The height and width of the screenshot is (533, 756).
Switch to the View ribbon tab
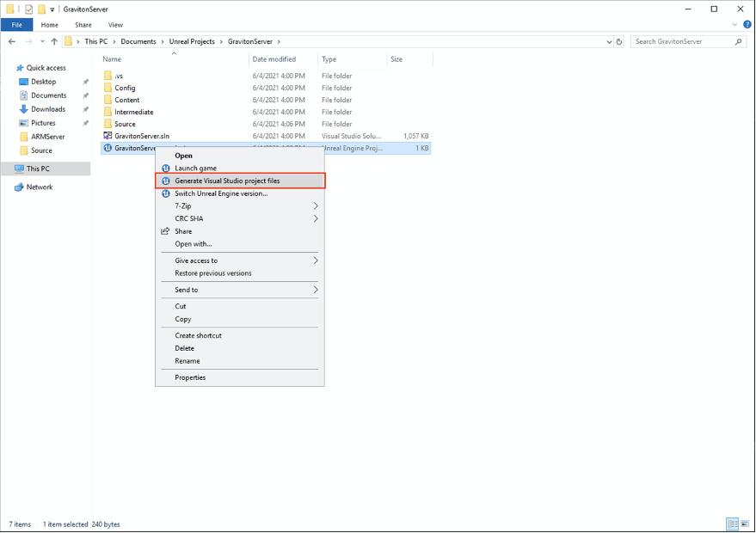[114, 24]
